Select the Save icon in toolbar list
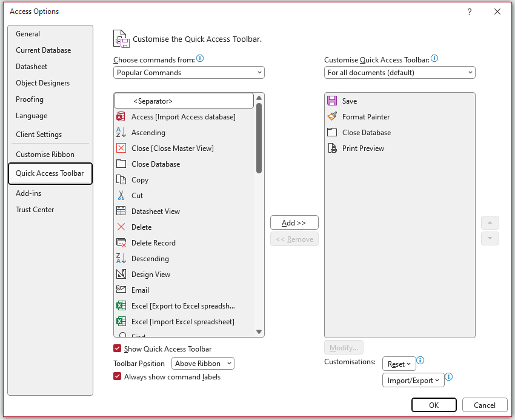 [332, 101]
